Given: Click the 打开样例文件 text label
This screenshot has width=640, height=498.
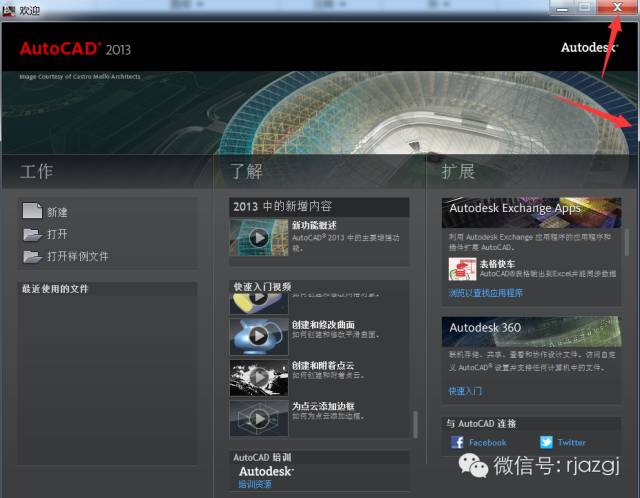Looking at the screenshot, I should 78,257.
